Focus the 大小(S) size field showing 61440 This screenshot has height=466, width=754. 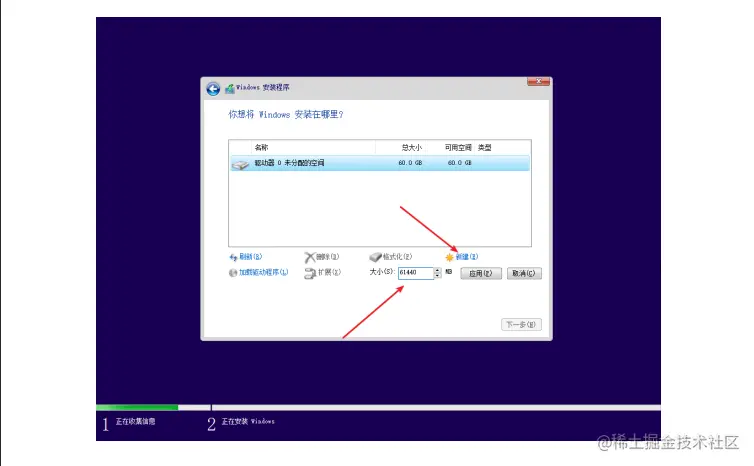tap(416, 273)
